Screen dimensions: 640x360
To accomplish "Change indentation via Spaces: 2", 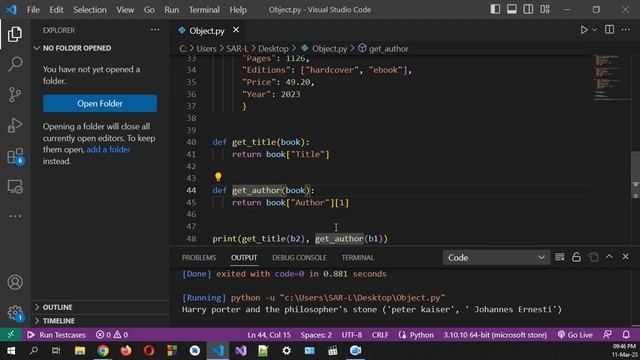I will tap(316, 335).
